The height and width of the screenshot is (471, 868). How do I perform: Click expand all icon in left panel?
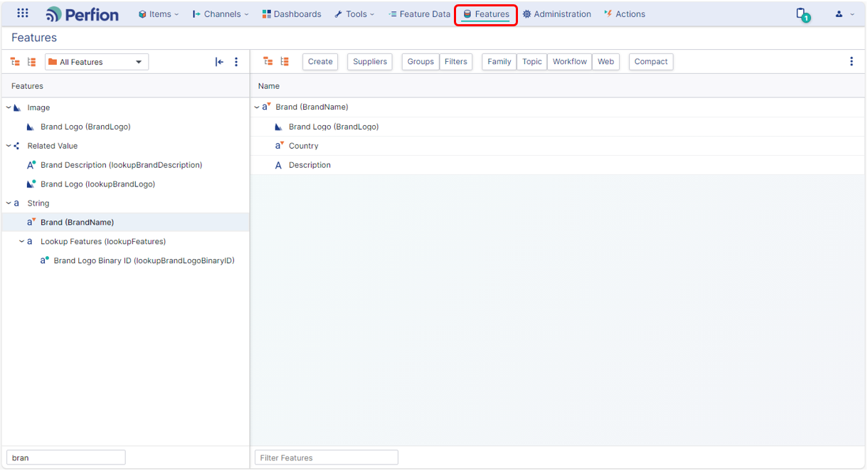[15, 62]
